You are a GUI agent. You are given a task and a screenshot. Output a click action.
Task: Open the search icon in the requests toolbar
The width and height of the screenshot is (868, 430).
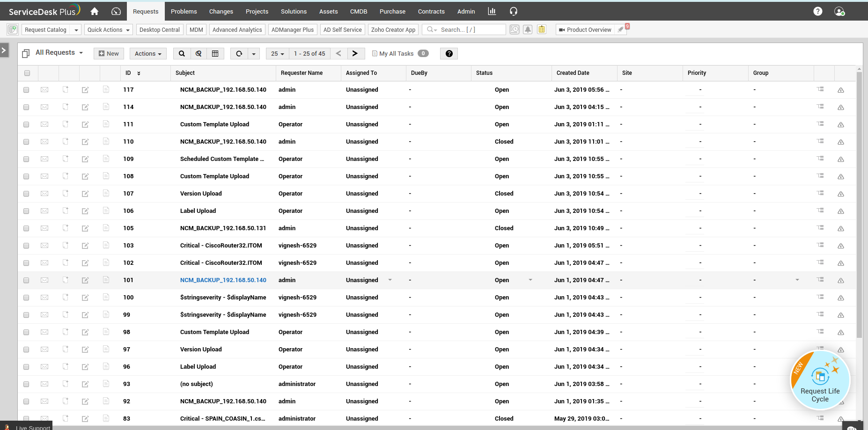click(x=182, y=53)
